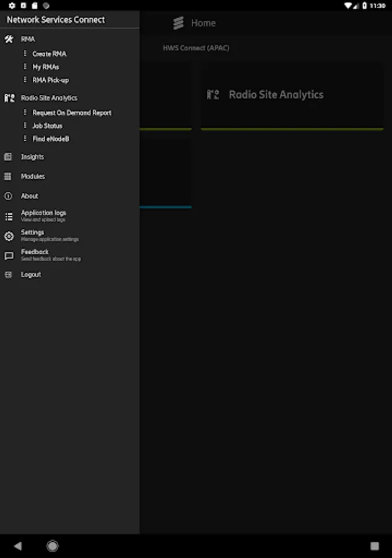Open Modules from drawer

33,177
